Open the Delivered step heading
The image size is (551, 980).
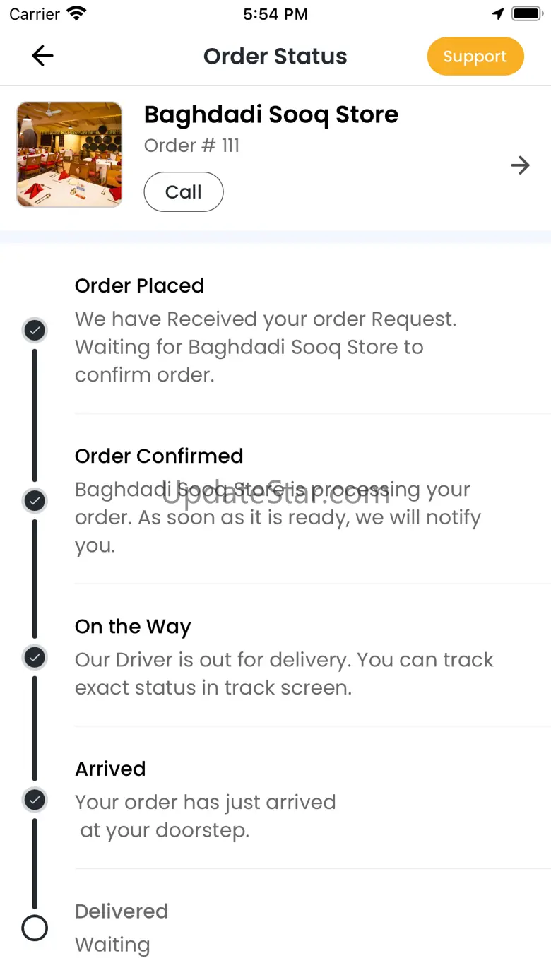pyautogui.click(x=122, y=911)
